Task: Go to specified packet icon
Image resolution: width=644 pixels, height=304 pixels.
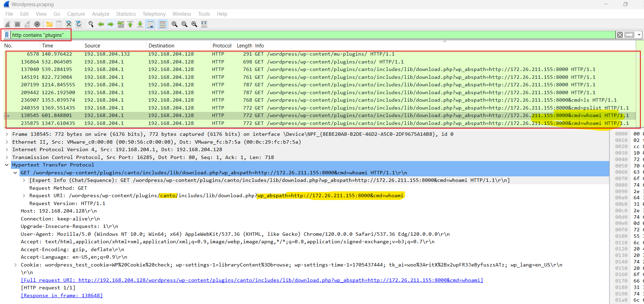Action: coord(121,24)
